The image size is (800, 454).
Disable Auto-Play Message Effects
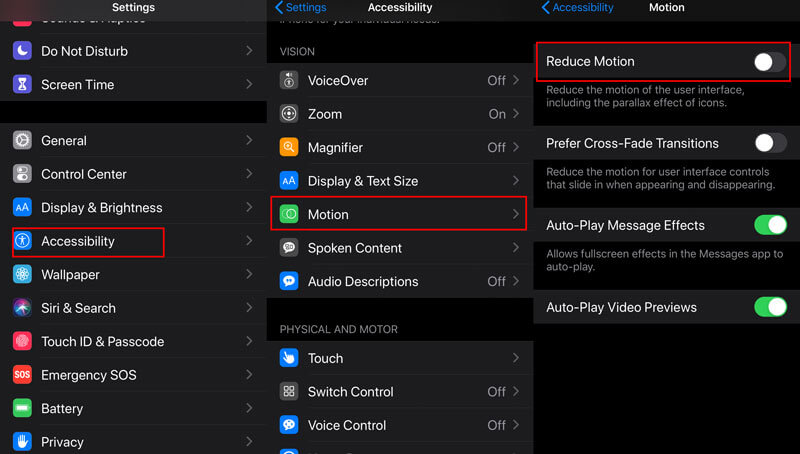(770, 225)
